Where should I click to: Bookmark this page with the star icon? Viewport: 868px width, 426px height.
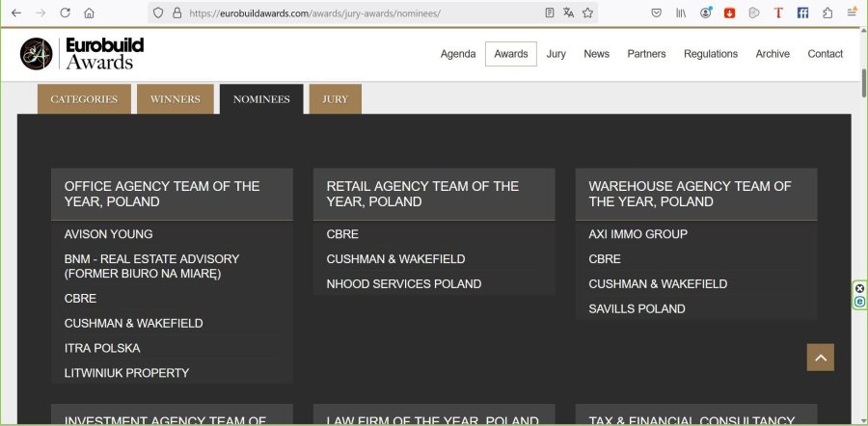pyautogui.click(x=587, y=13)
